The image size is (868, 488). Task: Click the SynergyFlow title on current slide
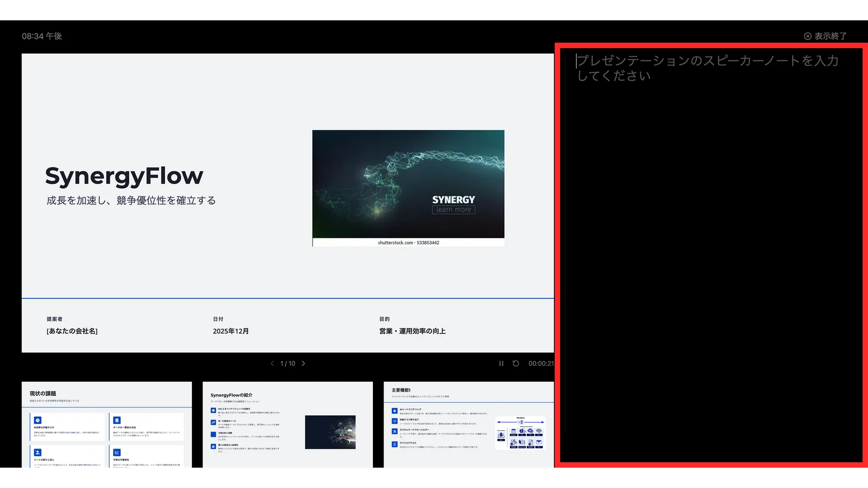(x=124, y=176)
